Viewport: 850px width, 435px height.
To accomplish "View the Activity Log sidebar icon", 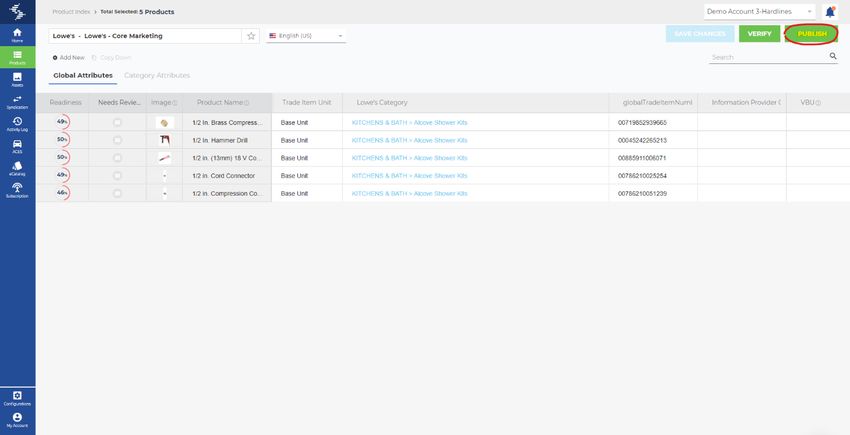I will pos(17,124).
